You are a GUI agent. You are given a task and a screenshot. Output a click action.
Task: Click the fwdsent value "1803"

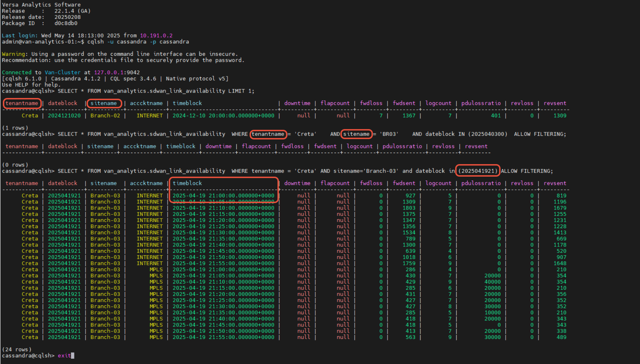pyautogui.click(x=409, y=208)
